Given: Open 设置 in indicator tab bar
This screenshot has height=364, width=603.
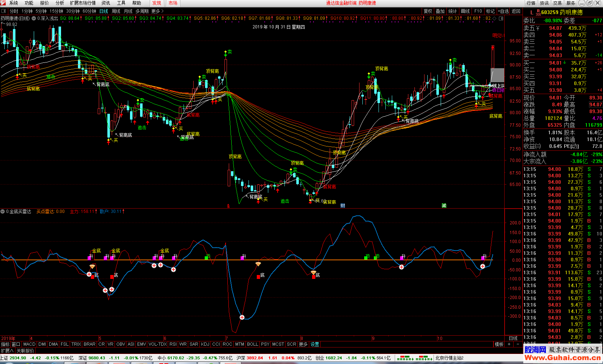Looking at the screenshot, I should [315, 344].
